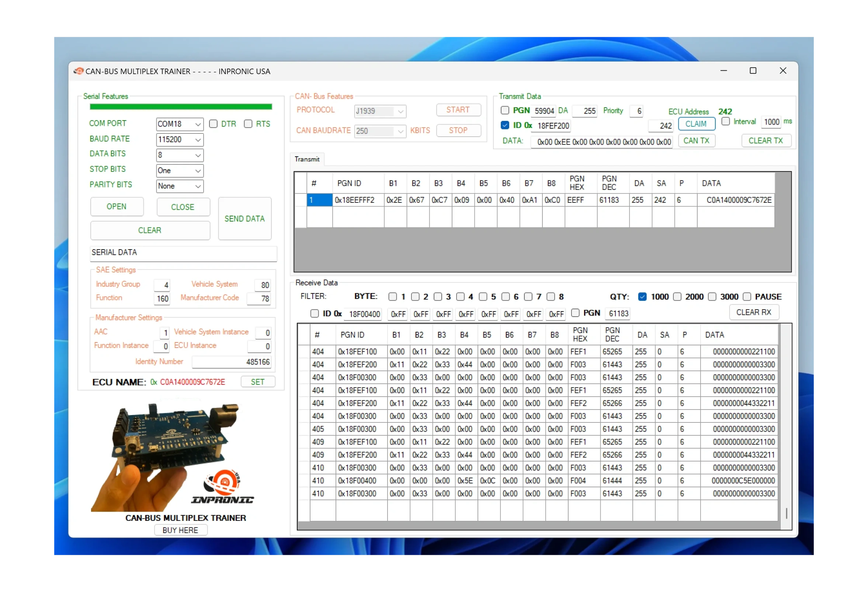Image resolution: width=868 pixels, height=592 pixels.
Task: Click the Receive Data vertical scrollbar
Action: [786, 425]
